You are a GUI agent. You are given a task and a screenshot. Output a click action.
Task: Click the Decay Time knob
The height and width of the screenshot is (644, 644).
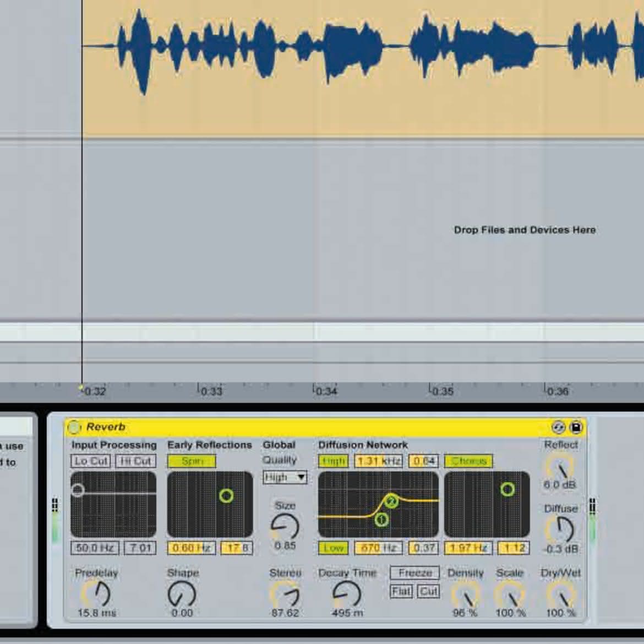coord(346,594)
